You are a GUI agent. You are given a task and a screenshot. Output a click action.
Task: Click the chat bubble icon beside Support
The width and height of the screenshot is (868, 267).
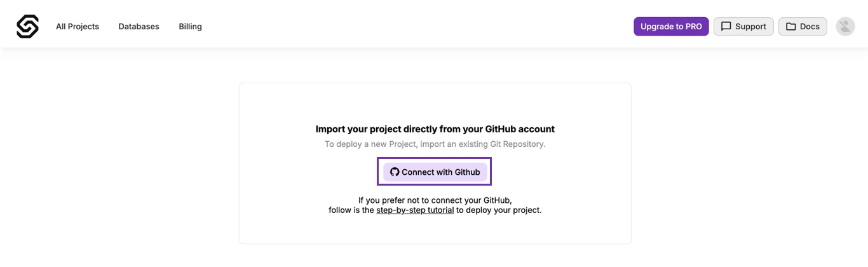tap(726, 27)
